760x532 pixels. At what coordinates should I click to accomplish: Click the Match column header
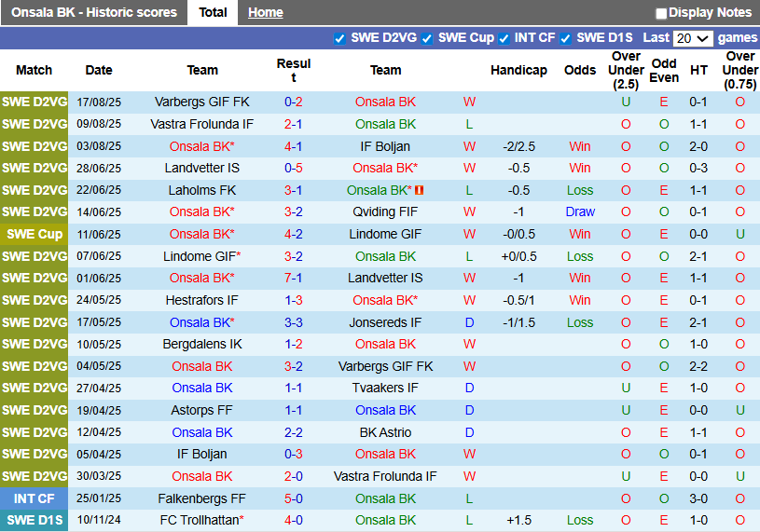(34, 70)
